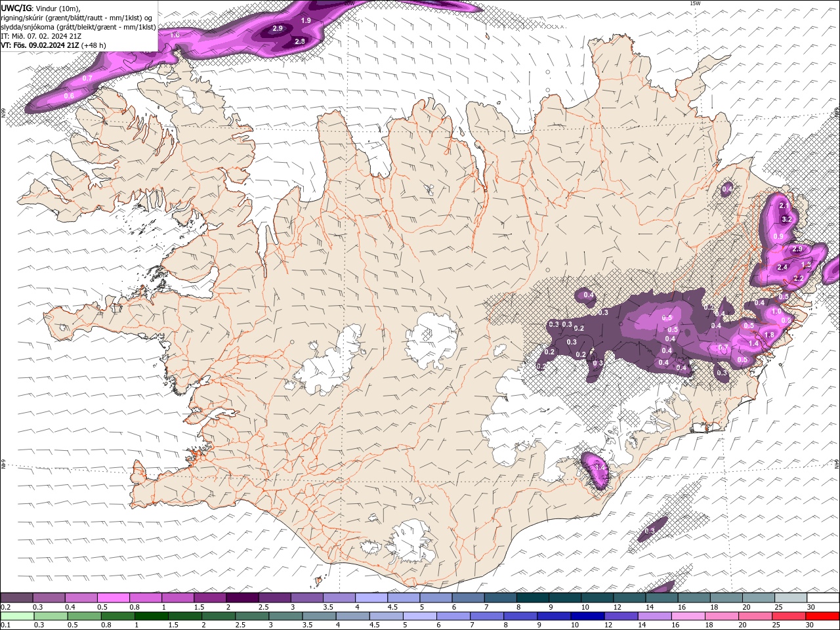Click the 2.3 snowfall value in the northern band
This screenshot has width=840, height=630.
(300, 41)
